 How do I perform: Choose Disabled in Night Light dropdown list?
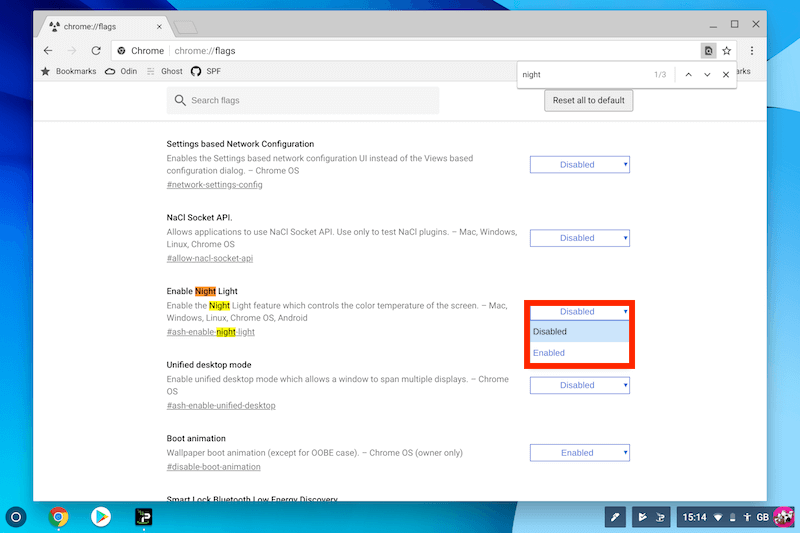[580, 332]
